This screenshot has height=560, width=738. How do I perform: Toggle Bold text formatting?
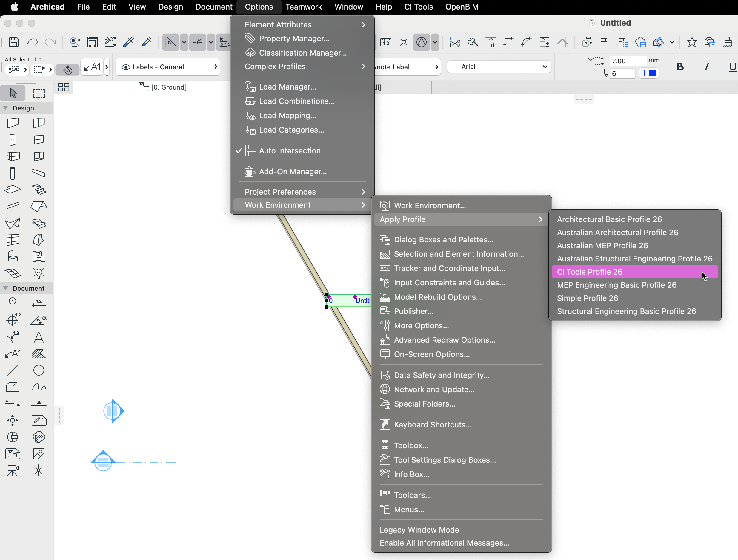[x=680, y=67]
